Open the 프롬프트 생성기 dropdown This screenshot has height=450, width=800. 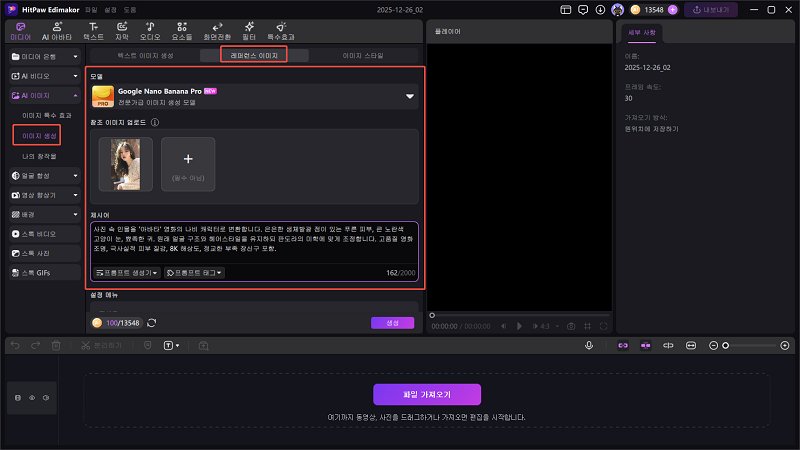[x=127, y=273]
